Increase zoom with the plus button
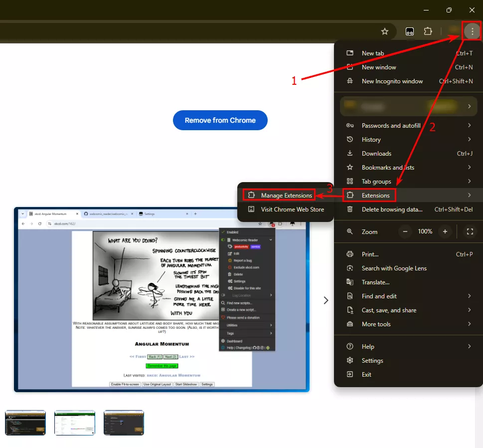Image resolution: width=483 pixels, height=448 pixels. [x=445, y=231]
